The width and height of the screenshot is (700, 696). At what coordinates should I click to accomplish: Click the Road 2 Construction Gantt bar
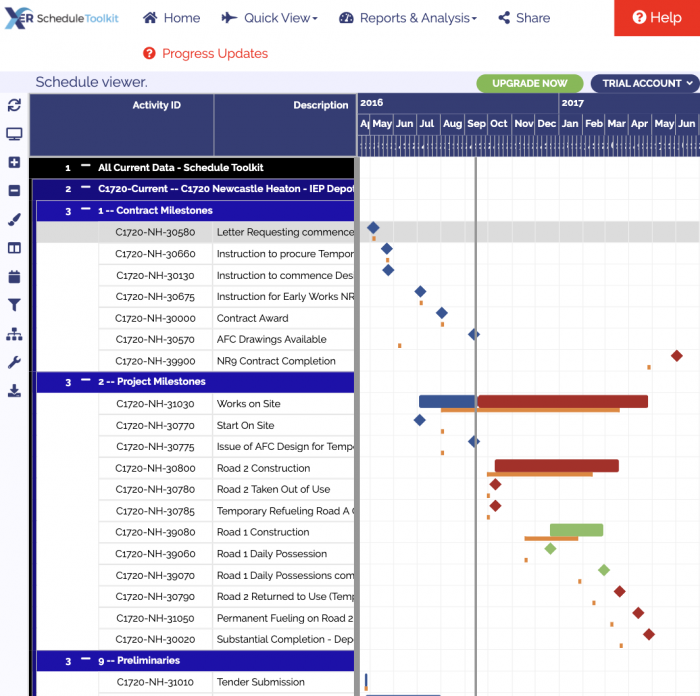(x=557, y=466)
